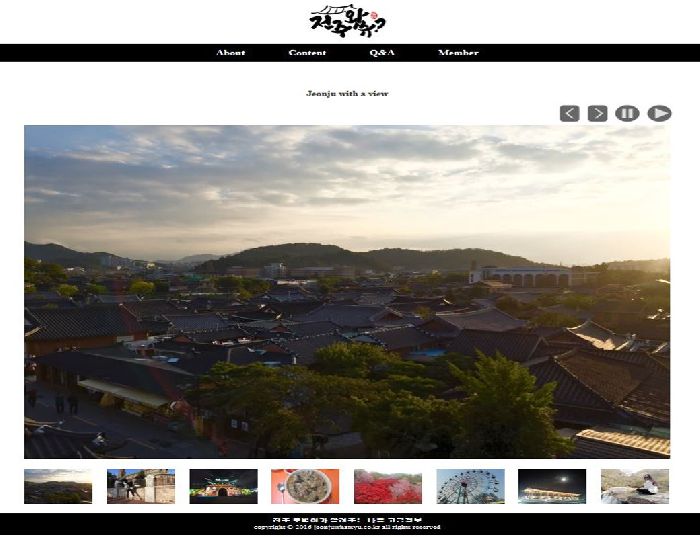Viewport: 700px width, 537px height.
Task: Select the stone wall people thumbnail
Action: (x=141, y=486)
